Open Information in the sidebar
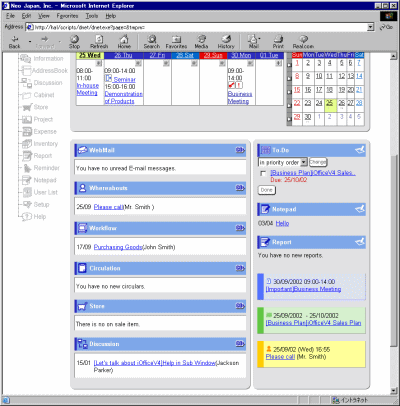The height and width of the screenshot is (406, 400). click(x=42, y=59)
